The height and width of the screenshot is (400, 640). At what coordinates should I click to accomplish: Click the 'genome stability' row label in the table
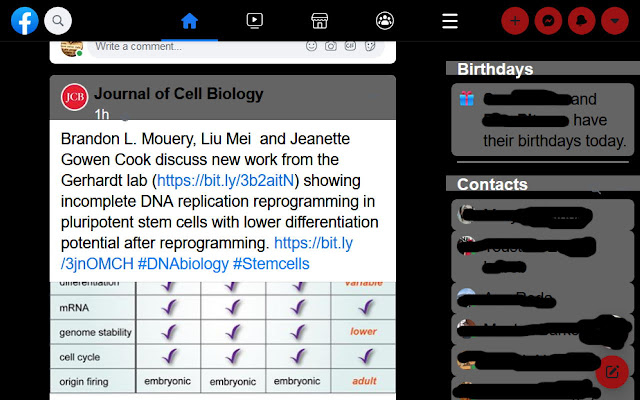(x=96, y=332)
